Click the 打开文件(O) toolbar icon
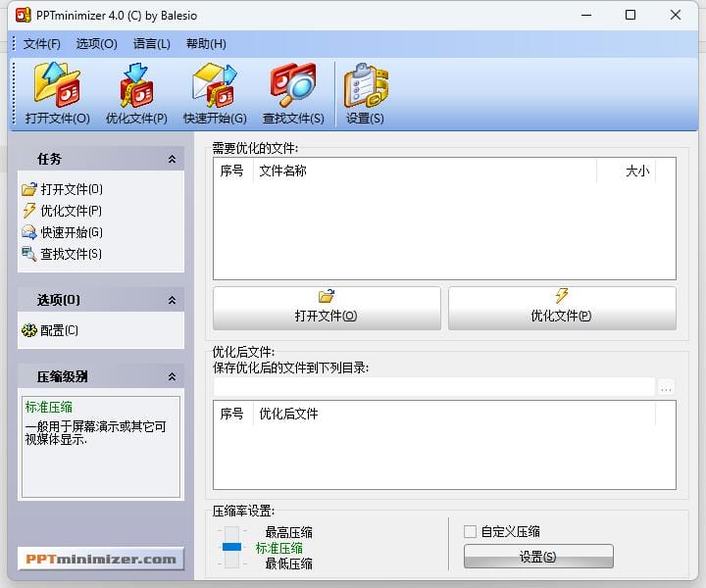 (58, 93)
